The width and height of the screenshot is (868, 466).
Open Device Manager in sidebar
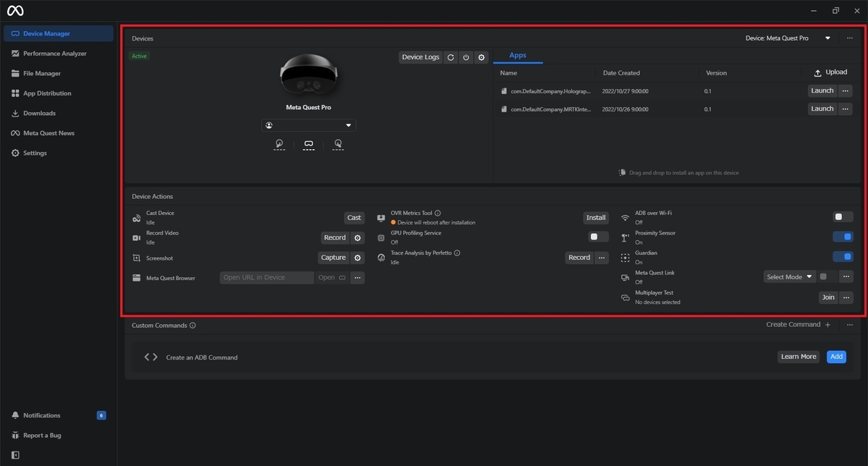click(x=59, y=33)
